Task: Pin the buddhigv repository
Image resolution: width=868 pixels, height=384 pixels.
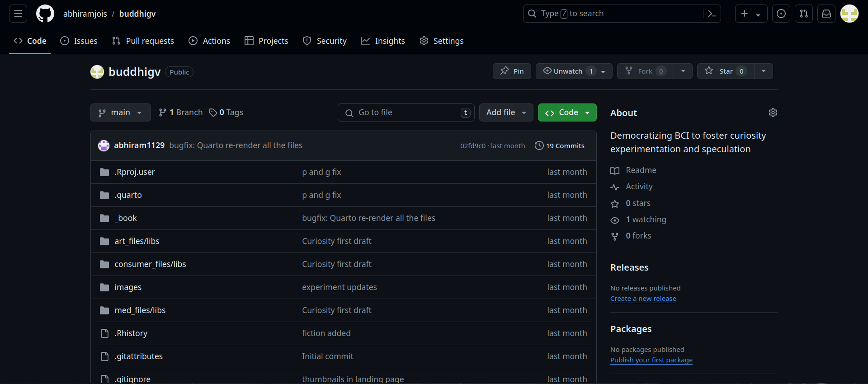Action: 512,71
